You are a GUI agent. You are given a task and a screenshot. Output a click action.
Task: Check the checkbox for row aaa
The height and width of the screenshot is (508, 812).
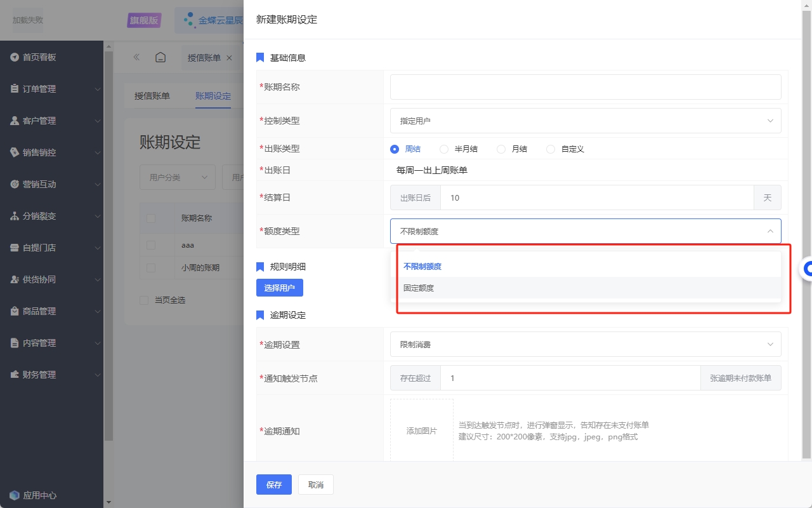click(151, 245)
